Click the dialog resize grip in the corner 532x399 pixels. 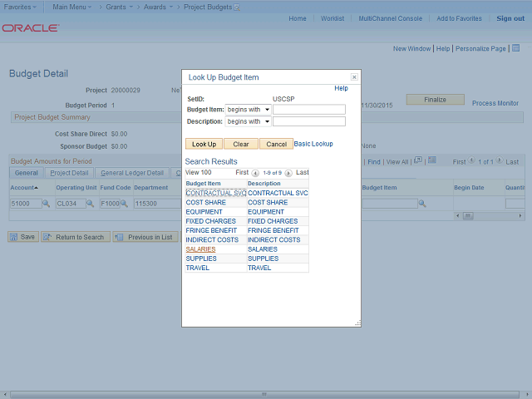[357, 323]
